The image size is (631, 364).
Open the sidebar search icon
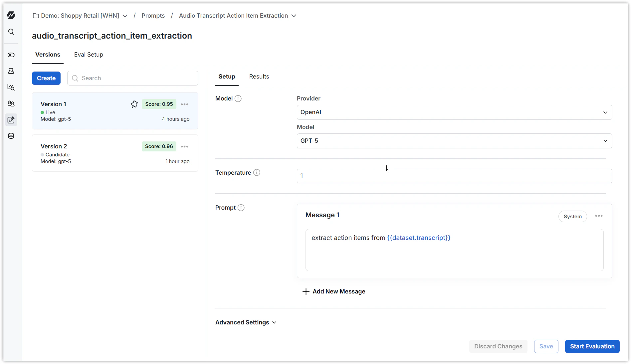click(x=11, y=32)
